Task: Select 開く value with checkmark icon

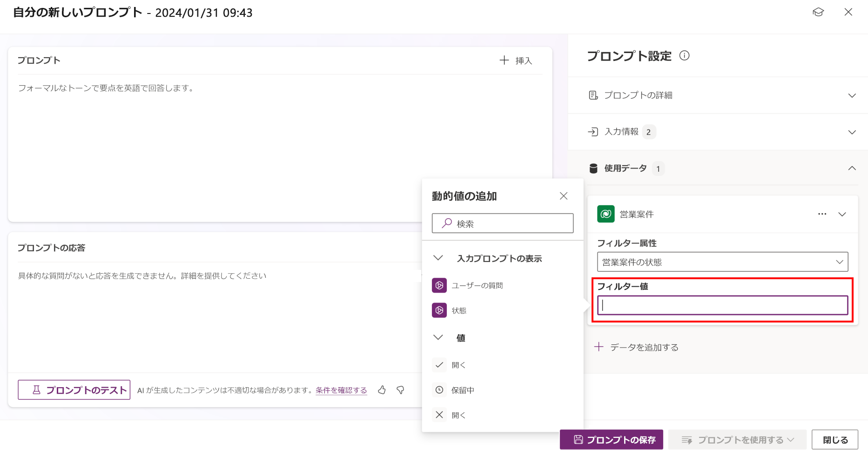Action: [450, 365]
